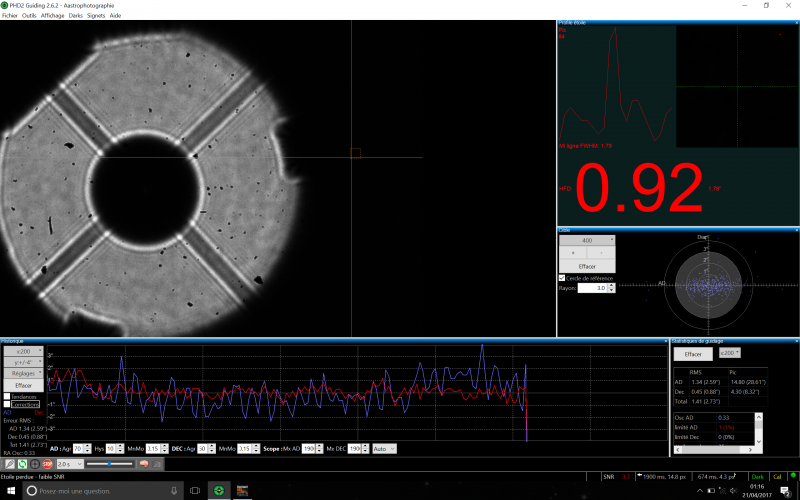Open the history x:200 scale dropdown
This screenshot has width=800, height=500.
coord(23,351)
